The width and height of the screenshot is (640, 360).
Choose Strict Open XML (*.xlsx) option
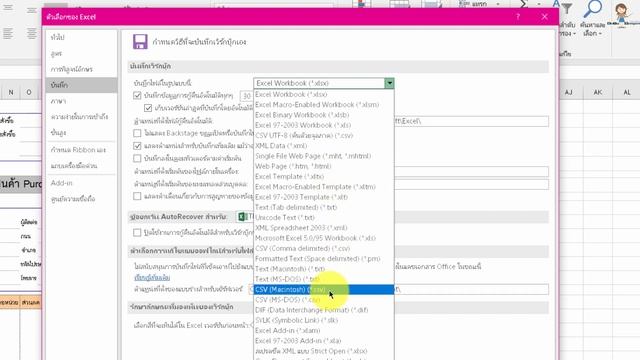[x=324, y=351]
